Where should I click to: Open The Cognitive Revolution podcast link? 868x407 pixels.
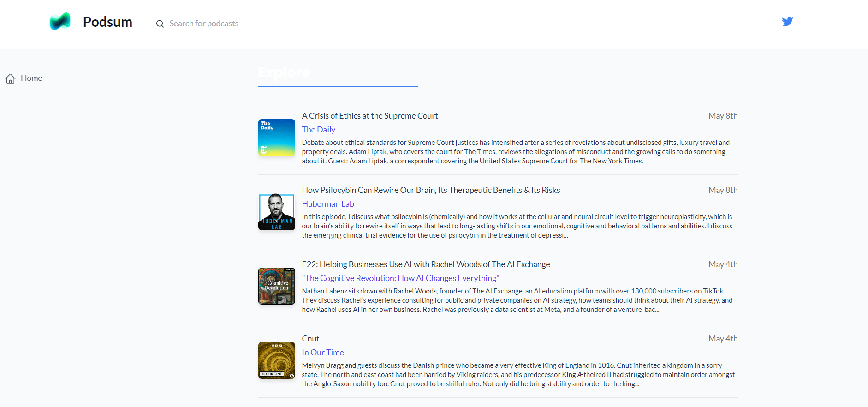pyautogui.click(x=400, y=278)
